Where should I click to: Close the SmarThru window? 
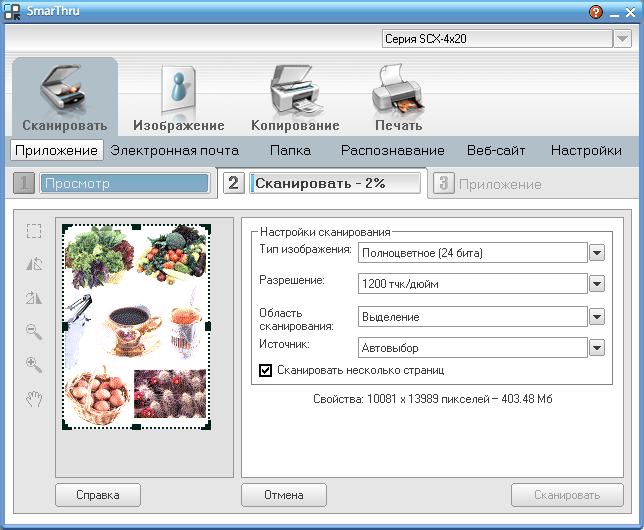coord(630,13)
